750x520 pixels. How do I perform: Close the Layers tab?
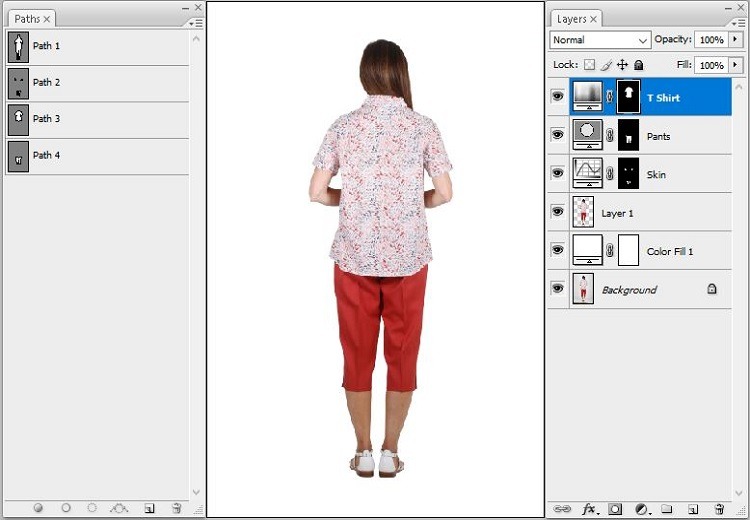593,19
